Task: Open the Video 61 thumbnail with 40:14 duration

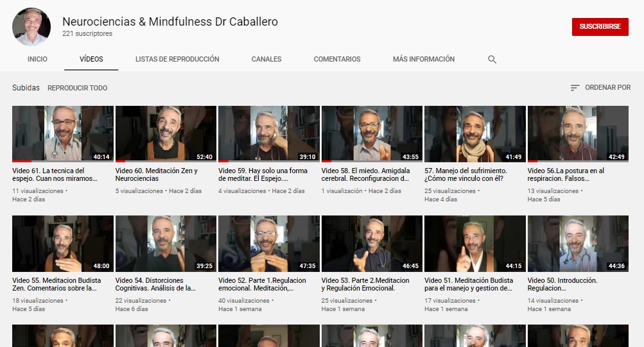Action: (x=63, y=133)
